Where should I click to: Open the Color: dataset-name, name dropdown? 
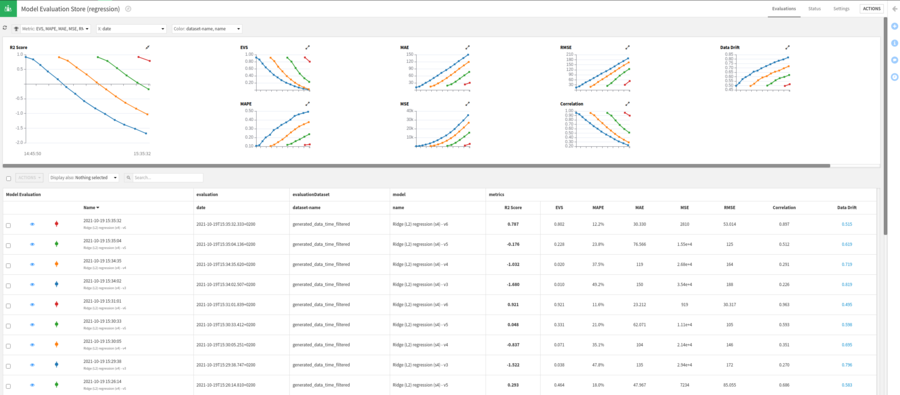pos(207,28)
